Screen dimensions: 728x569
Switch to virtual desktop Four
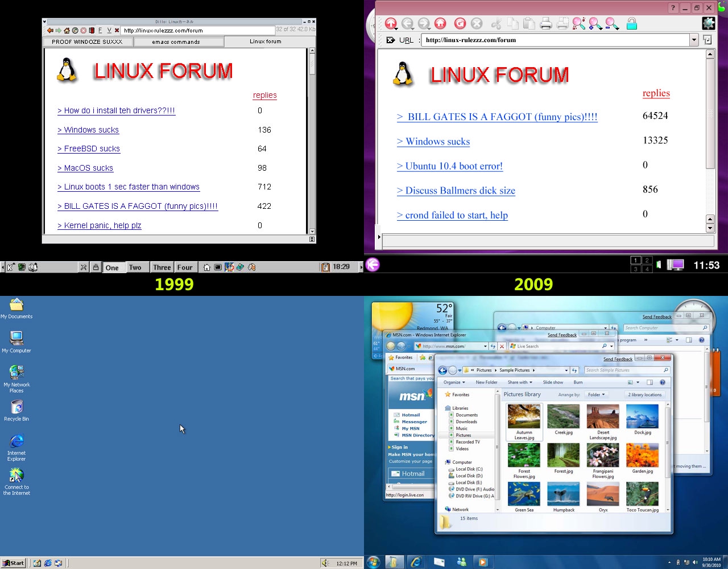click(x=185, y=267)
